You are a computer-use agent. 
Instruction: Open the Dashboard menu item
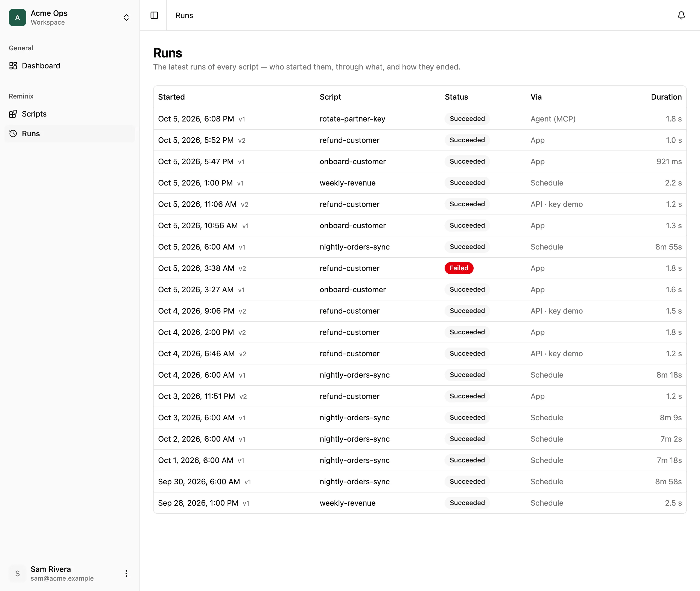(70, 66)
